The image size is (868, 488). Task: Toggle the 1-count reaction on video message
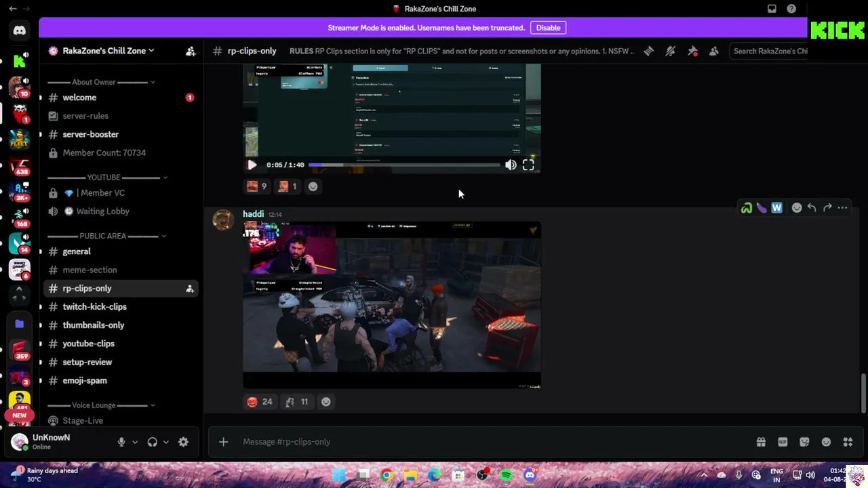[288, 186]
